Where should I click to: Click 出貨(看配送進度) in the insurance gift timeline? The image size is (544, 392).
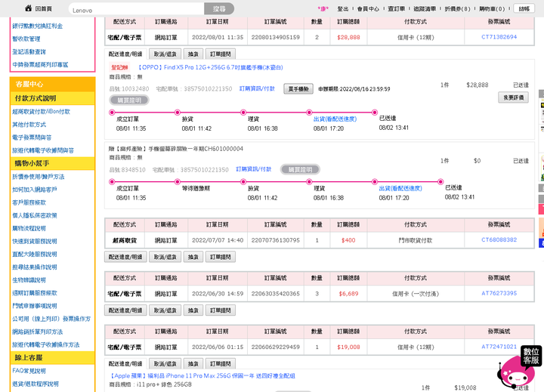[x=400, y=188]
